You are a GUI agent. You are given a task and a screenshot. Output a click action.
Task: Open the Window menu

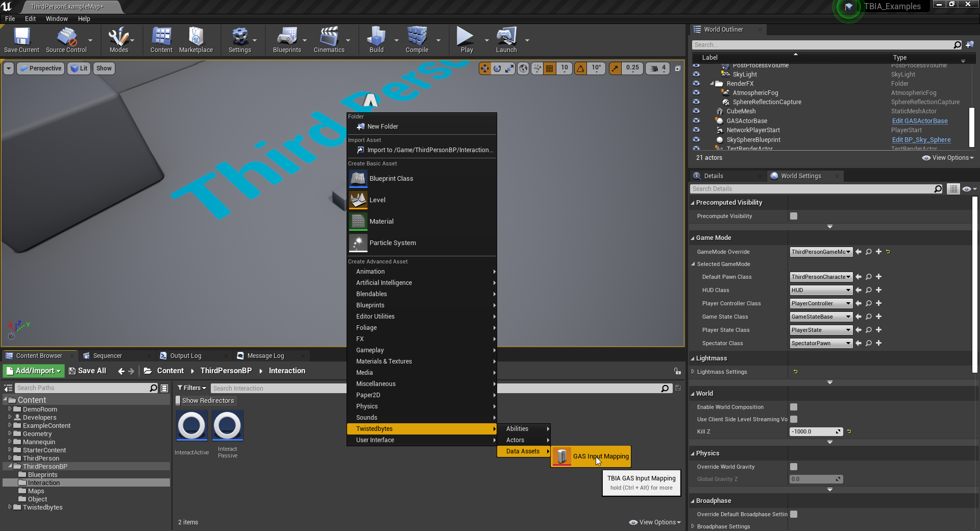tap(57, 19)
